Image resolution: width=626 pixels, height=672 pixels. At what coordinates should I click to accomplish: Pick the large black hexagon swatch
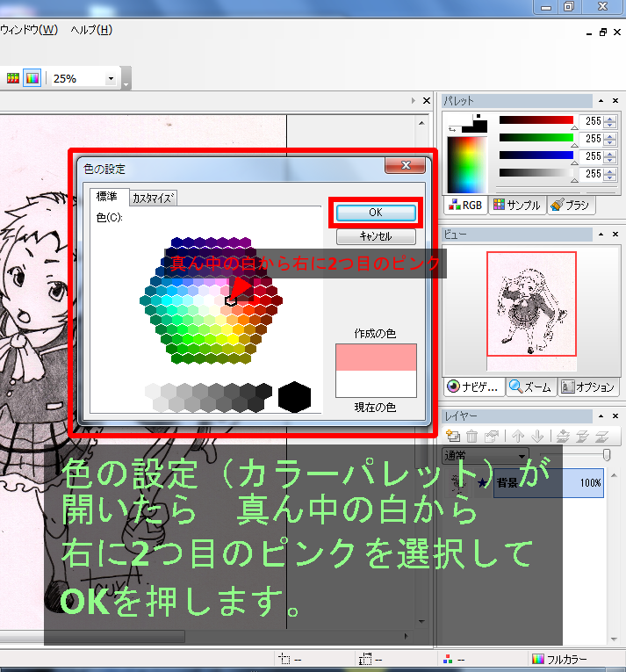click(294, 397)
